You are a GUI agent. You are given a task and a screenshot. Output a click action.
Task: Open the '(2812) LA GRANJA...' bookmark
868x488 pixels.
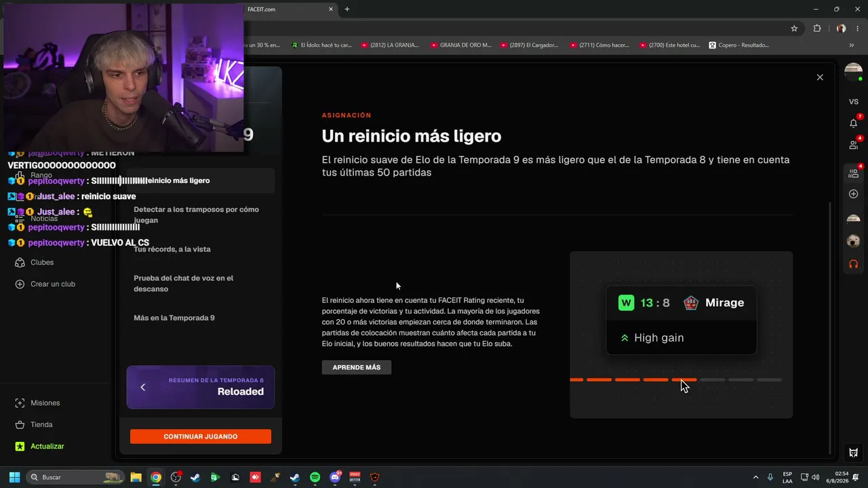click(390, 45)
